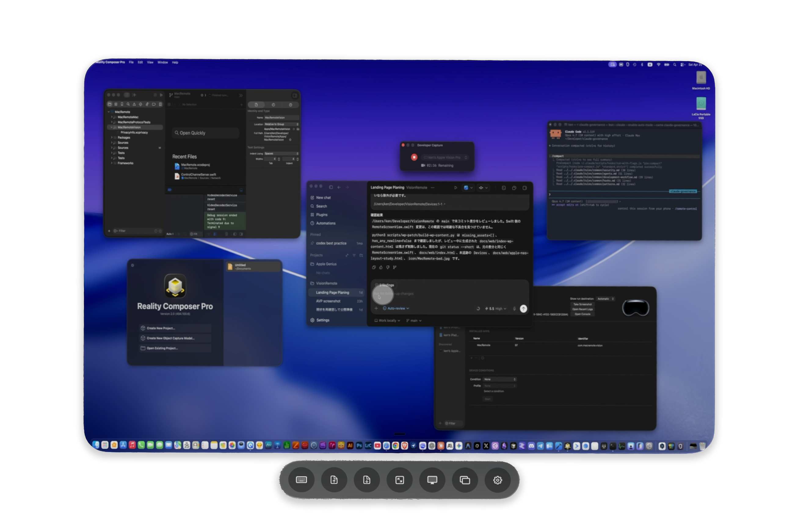Open the Window menu in menu bar
Screen dimensions: 798x532
162,63
